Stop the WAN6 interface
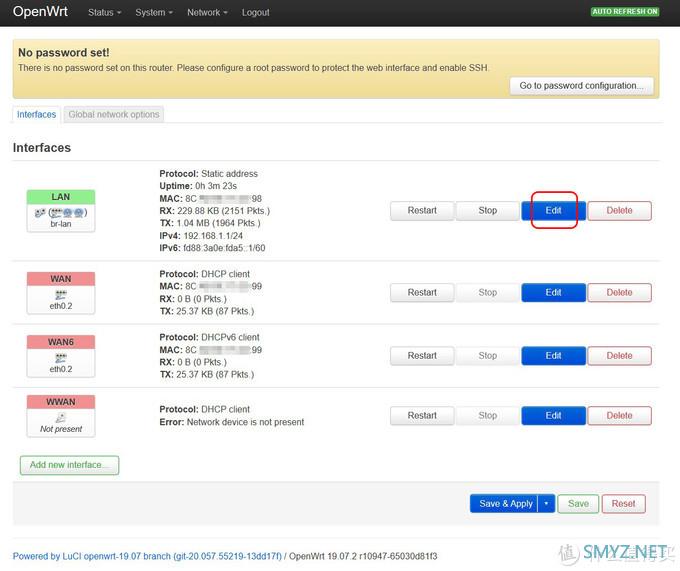Image resolution: width=680 pixels, height=571 pixels. 487,356
